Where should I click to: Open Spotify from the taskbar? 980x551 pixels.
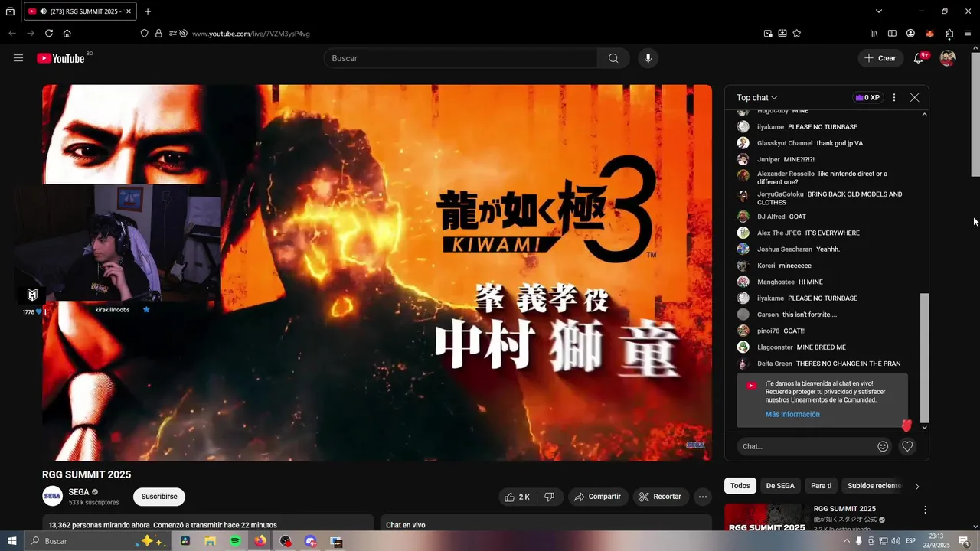(235, 541)
